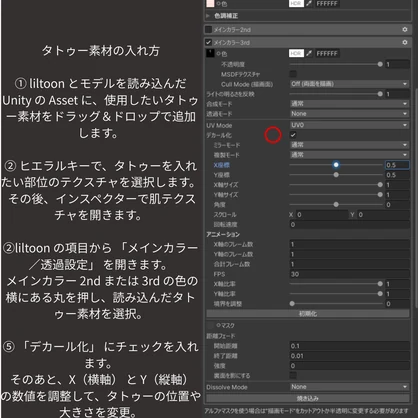Screen dimensions: 418x418
Task: Toggle the デカール化 checkbox
Action: [293, 135]
